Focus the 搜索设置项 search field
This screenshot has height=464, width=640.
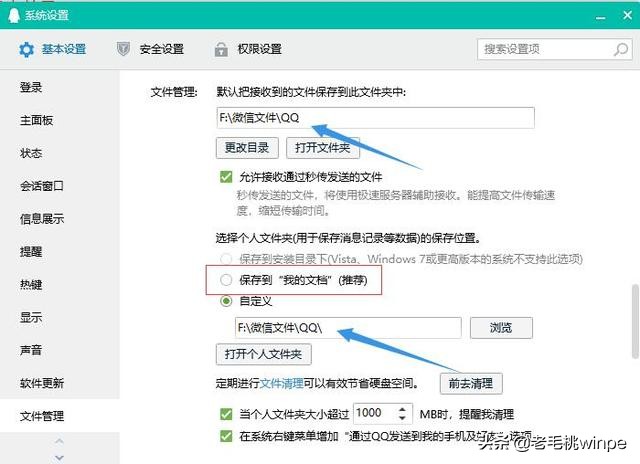pyautogui.click(x=555, y=49)
